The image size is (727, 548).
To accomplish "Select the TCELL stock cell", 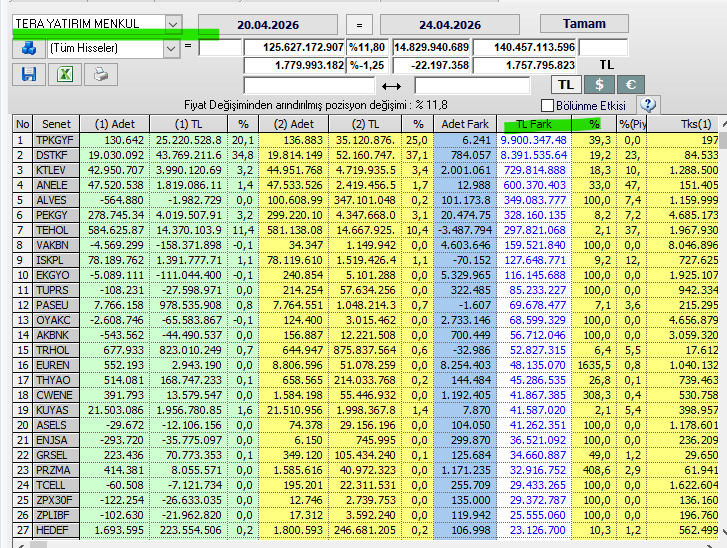I will 56,485.
